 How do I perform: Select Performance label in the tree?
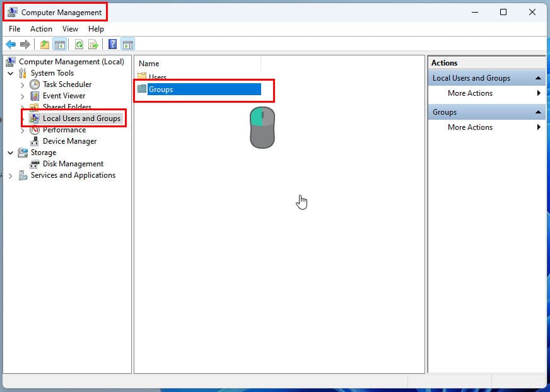click(x=64, y=130)
